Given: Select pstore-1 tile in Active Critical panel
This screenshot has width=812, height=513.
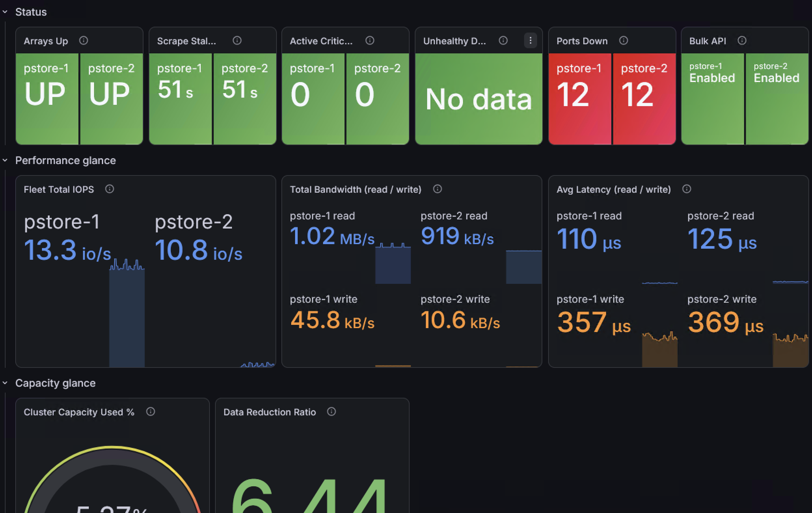Looking at the screenshot, I should tap(313, 99).
